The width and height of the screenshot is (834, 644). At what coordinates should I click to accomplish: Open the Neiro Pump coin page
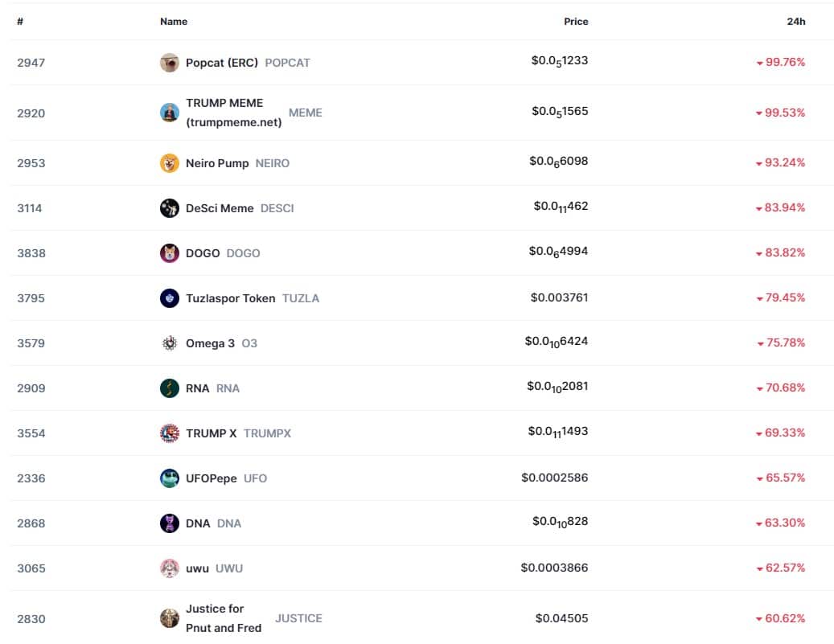(217, 163)
